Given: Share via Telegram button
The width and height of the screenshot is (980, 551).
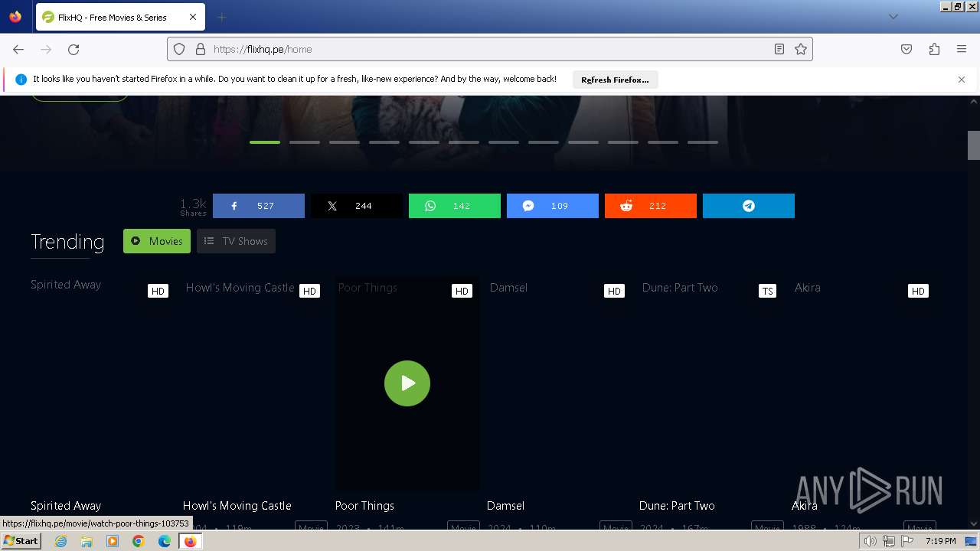Looking at the screenshot, I should [748, 206].
